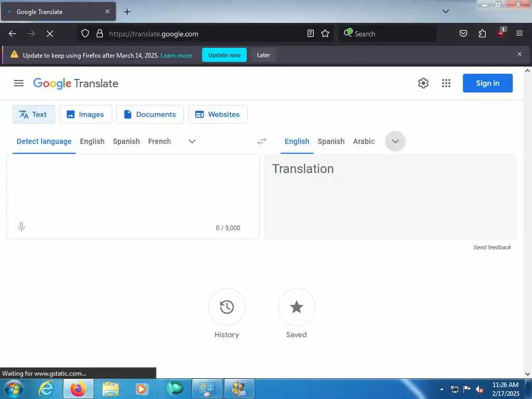Open Windows Media Player from taskbar
This screenshot has height=399, width=532.
(142, 389)
